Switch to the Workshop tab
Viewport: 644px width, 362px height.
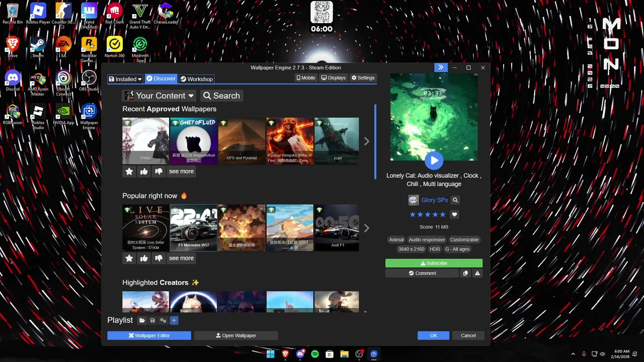click(197, 79)
